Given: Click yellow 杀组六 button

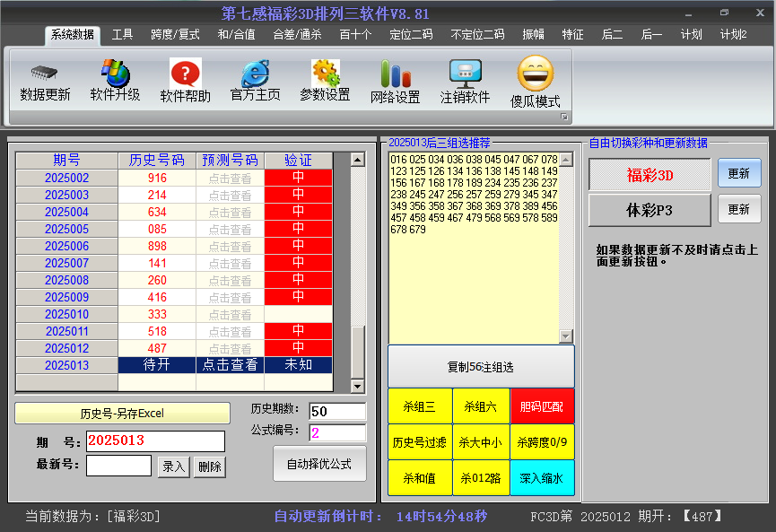Looking at the screenshot, I should point(481,406).
